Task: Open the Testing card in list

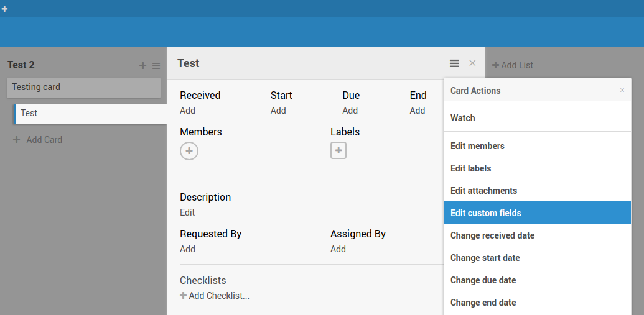Action: [83, 88]
